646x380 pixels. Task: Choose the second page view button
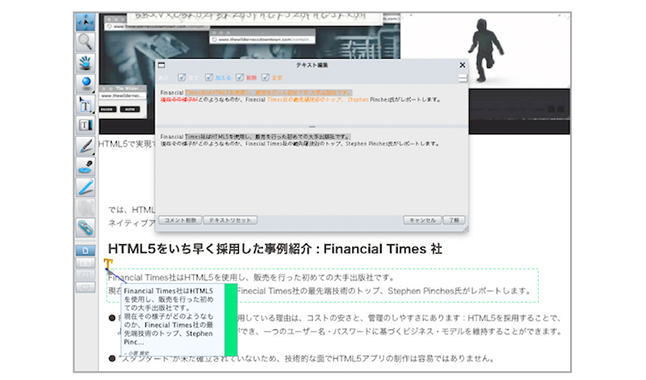click(85, 263)
